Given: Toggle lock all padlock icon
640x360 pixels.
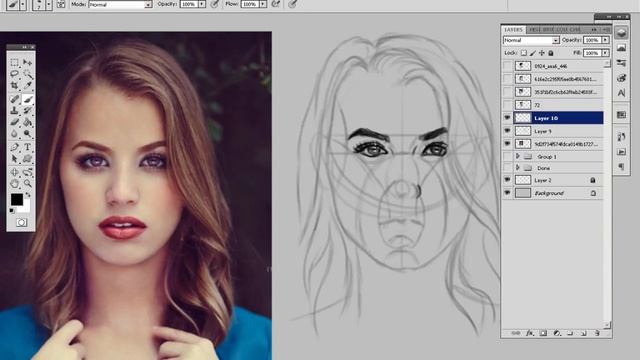Looking at the screenshot, I should [551, 53].
